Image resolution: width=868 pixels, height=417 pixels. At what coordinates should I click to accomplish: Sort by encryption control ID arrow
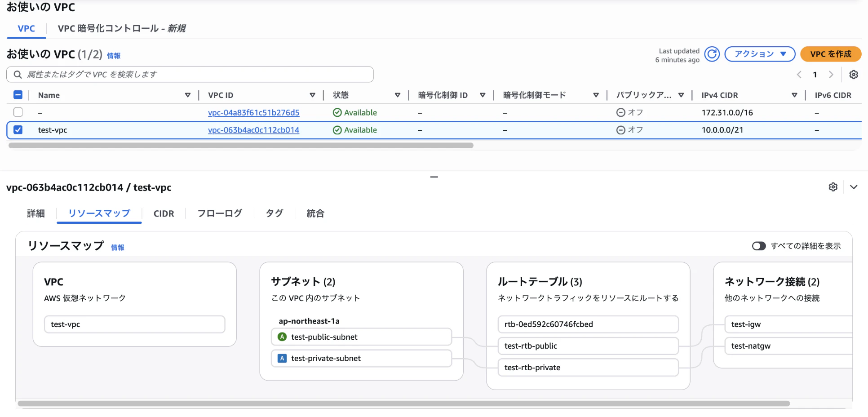click(x=483, y=95)
